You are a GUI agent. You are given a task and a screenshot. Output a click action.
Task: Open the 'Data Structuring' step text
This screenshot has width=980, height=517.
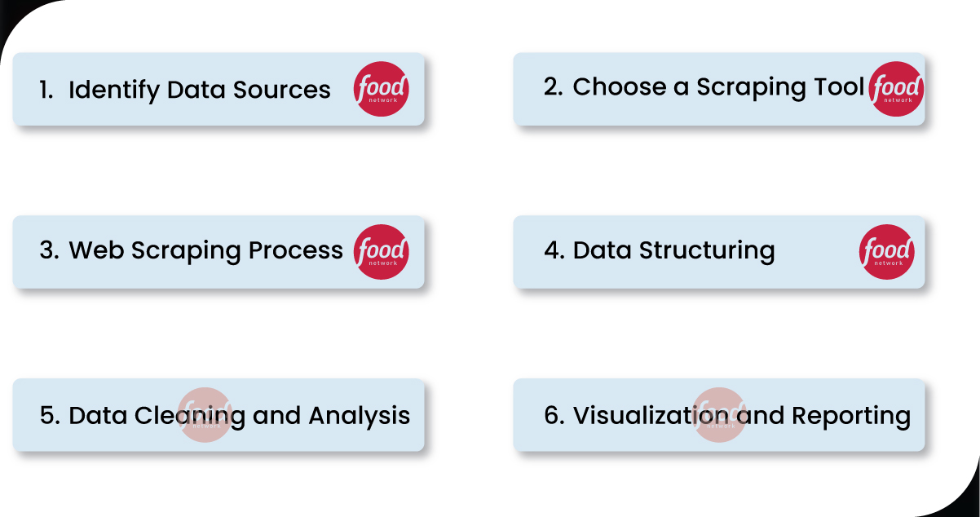[x=673, y=250]
